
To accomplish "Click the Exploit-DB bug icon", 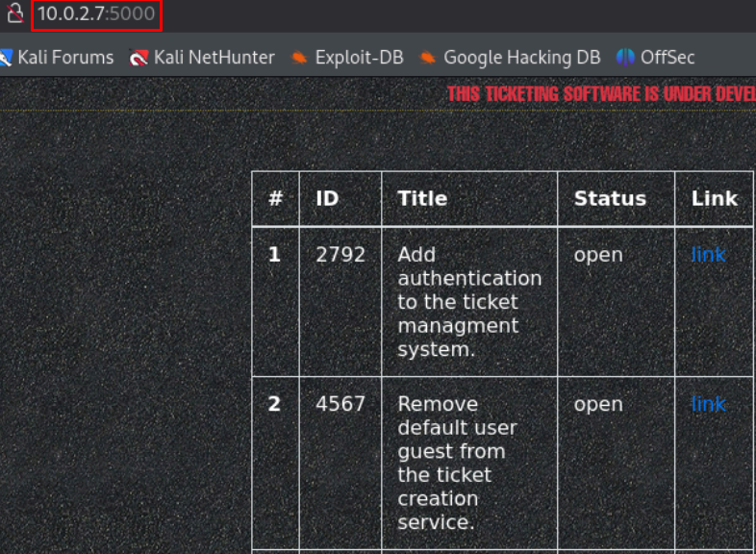I will [x=299, y=58].
